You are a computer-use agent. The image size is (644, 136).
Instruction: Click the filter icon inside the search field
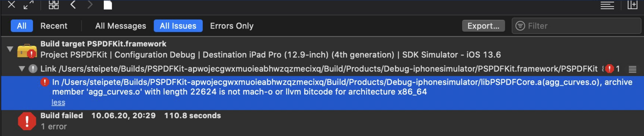(520, 26)
